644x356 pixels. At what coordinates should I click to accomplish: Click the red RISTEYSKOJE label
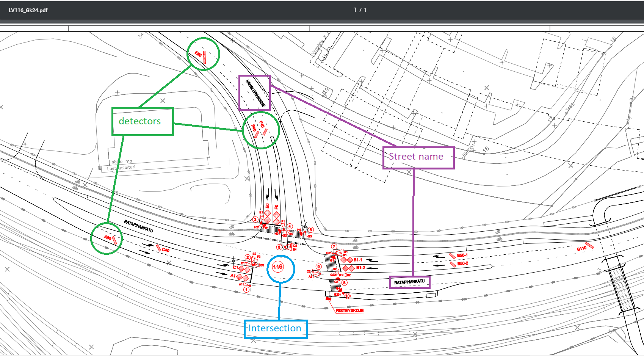349,311
